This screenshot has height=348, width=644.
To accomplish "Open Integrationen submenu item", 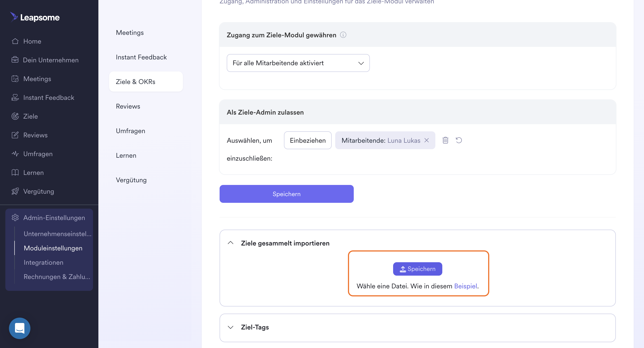I will coord(44,262).
